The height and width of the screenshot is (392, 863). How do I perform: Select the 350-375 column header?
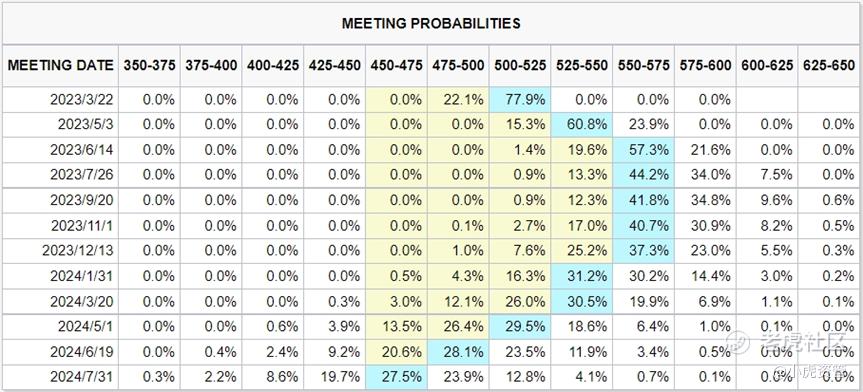pyautogui.click(x=149, y=65)
